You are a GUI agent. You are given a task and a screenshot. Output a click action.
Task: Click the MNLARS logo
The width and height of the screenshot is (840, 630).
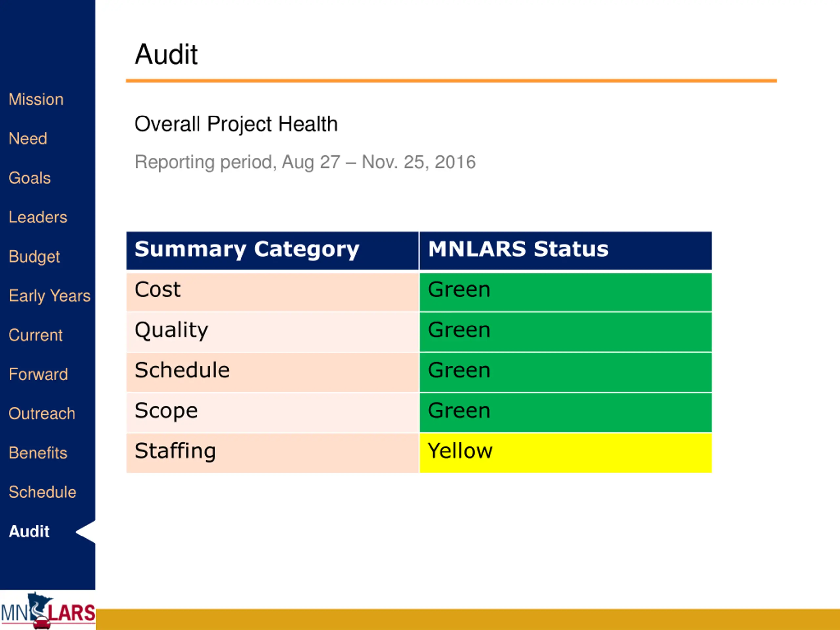pos(48,610)
